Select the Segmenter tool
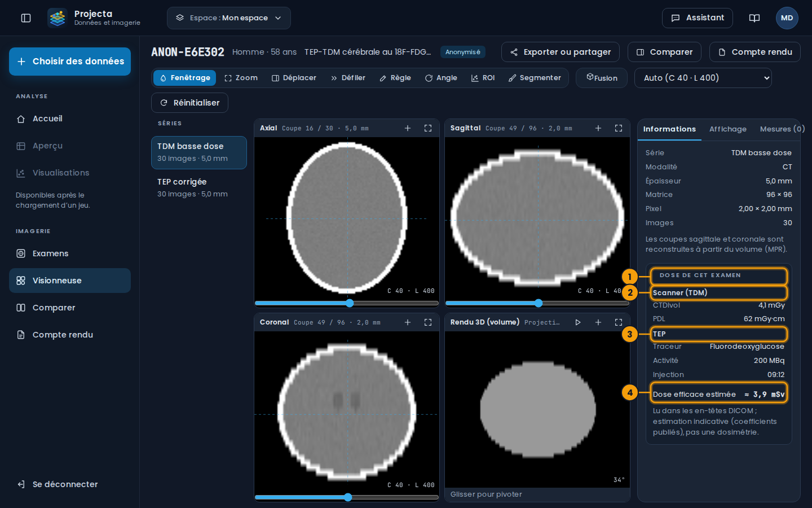The image size is (812, 508). pos(535,78)
